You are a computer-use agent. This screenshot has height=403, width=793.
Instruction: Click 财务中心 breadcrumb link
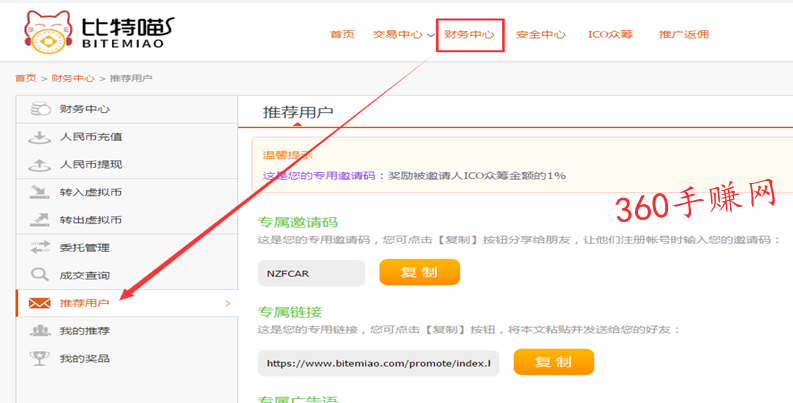(x=73, y=78)
